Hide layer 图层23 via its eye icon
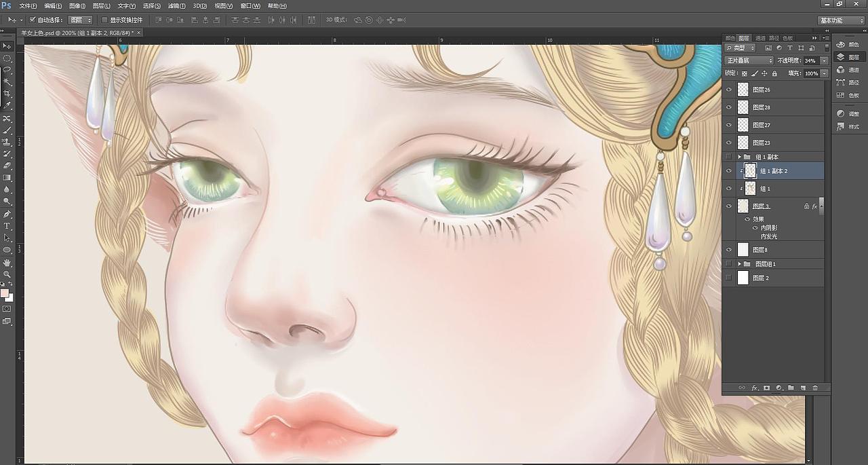 (x=729, y=143)
